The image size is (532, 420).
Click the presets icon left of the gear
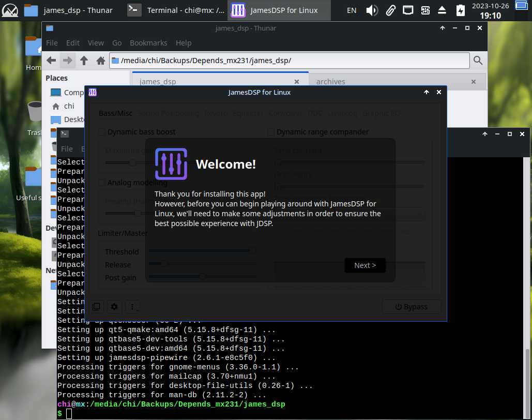[x=96, y=307]
